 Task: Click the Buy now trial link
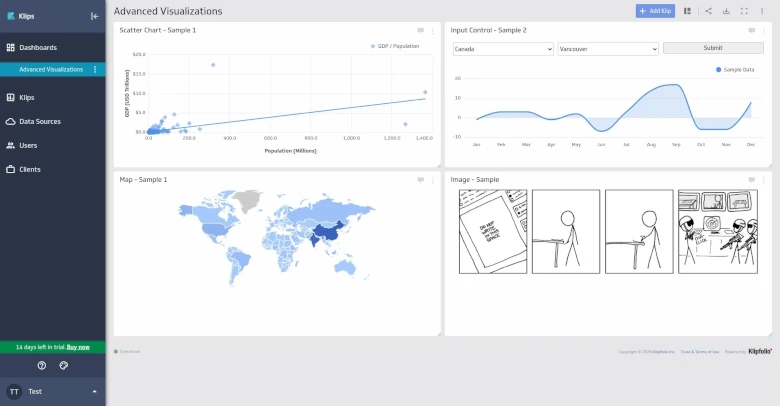[79, 347]
